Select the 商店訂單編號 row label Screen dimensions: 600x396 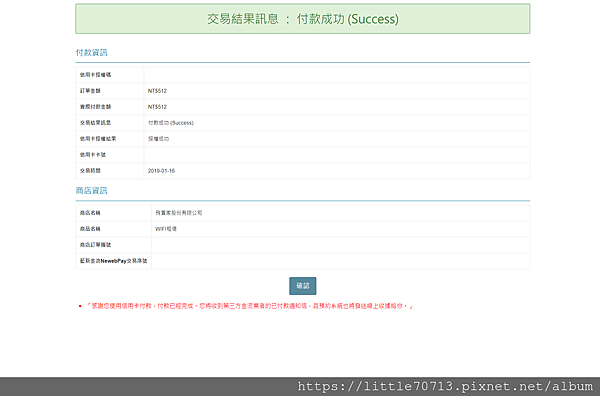point(95,245)
